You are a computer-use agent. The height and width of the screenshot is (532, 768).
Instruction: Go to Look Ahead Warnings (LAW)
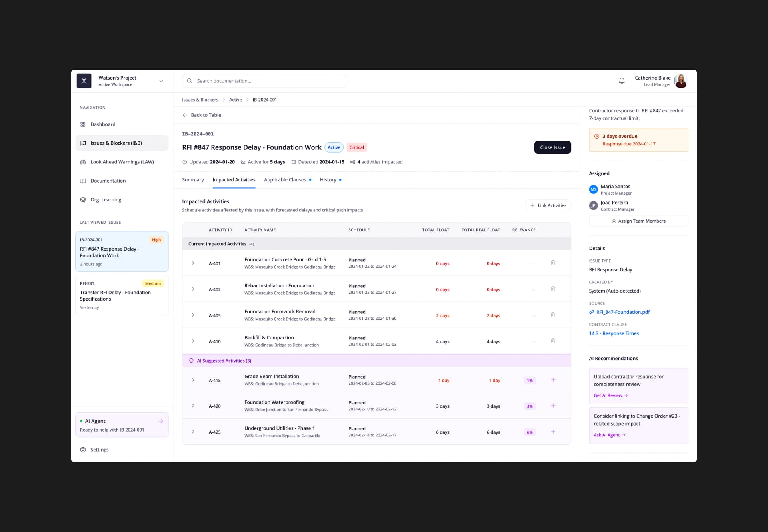click(x=122, y=162)
